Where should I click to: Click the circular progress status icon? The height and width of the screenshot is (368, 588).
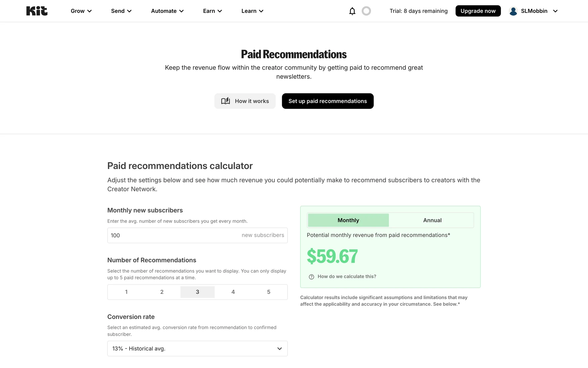[x=366, y=11]
